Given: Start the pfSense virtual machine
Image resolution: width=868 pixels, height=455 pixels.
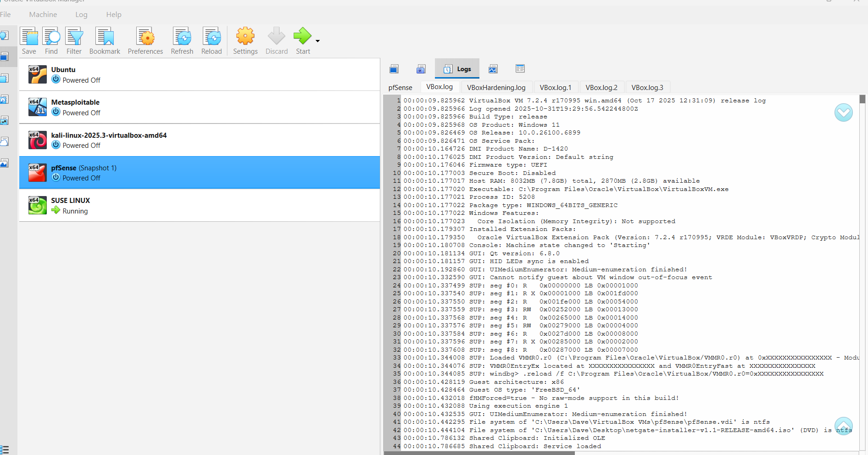Looking at the screenshot, I should (302, 40).
